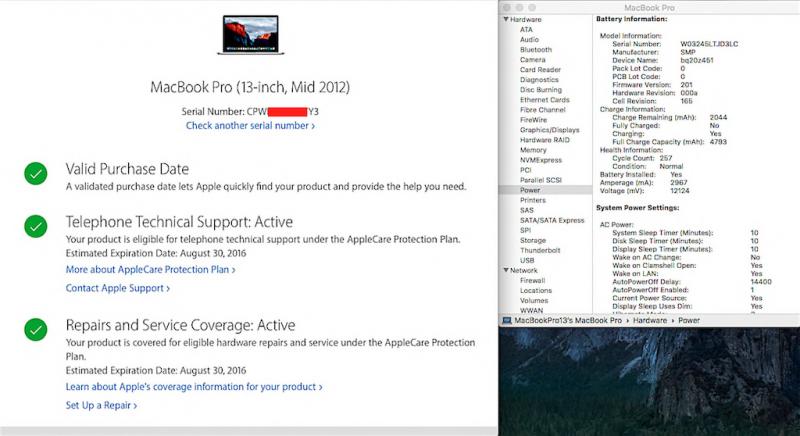
Task: Open Card Reader hardware entry
Action: (540, 69)
